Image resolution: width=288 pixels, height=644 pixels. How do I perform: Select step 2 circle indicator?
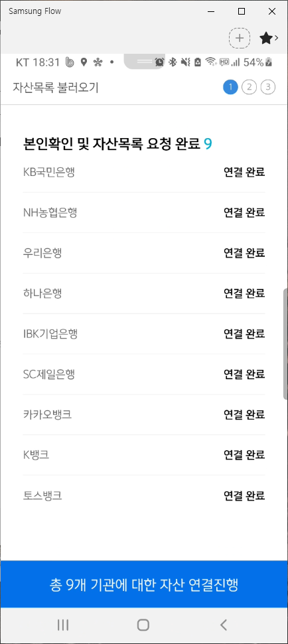point(249,87)
